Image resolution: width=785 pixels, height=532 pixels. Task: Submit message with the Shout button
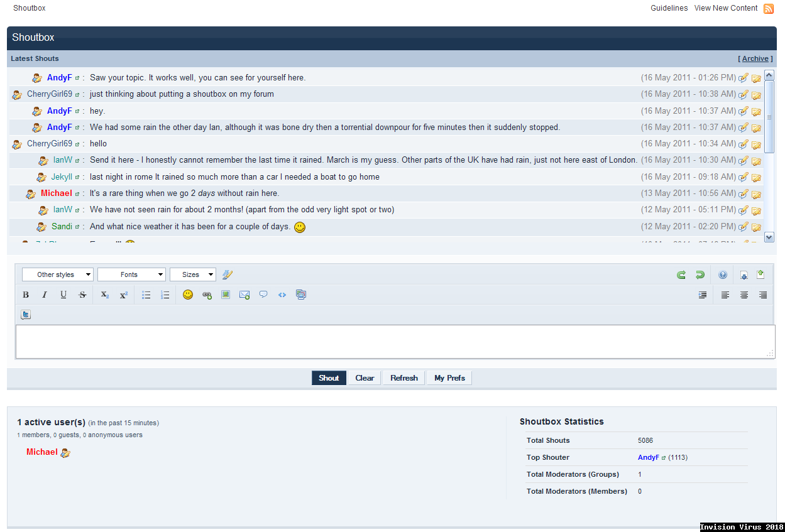click(x=329, y=378)
